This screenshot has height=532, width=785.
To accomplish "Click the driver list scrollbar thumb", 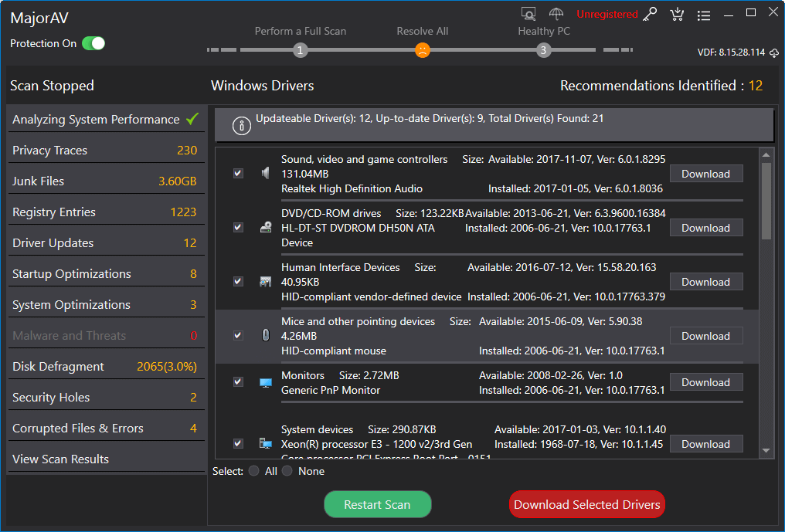I will coord(766,201).
